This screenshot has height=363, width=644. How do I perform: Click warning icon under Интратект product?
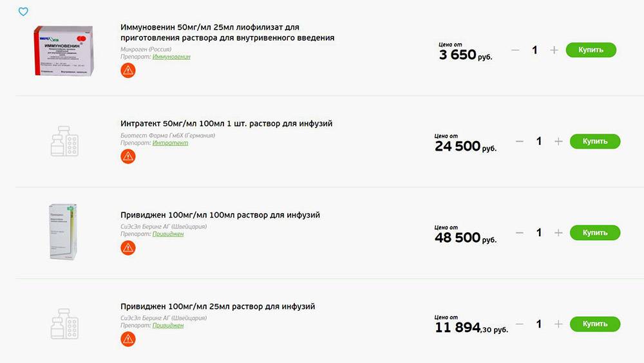[x=128, y=156]
